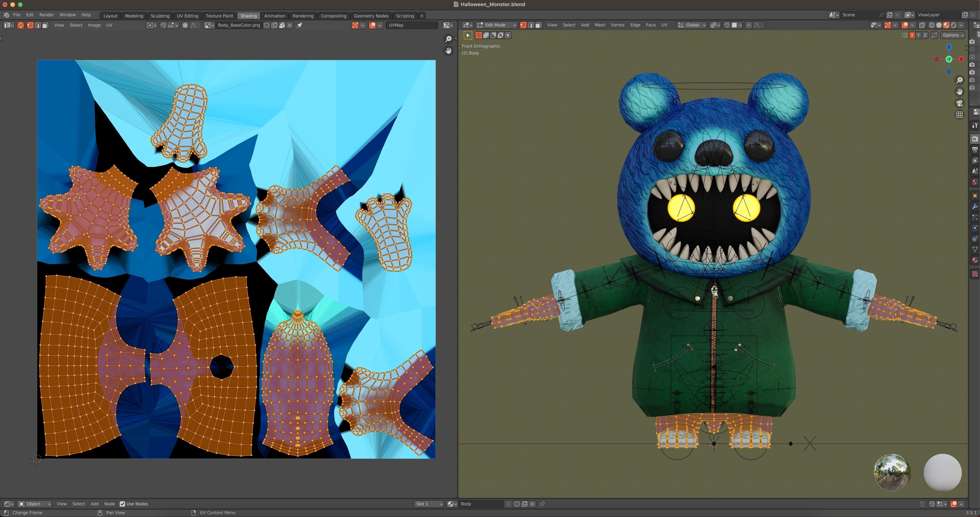The image size is (980, 517).
Task: Toggle the Use Nodes checkbox
Action: (x=122, y=504)
